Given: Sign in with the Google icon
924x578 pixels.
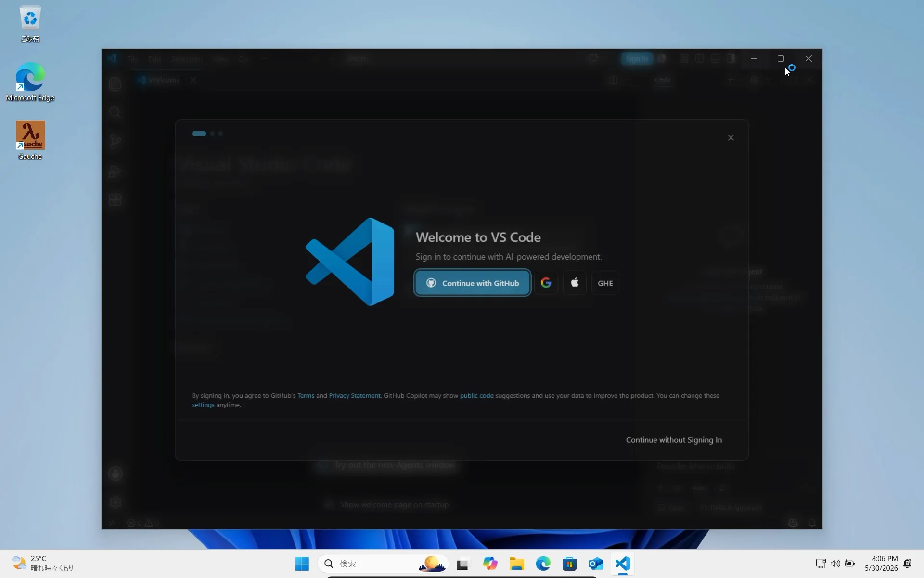Looking at the screenshot, I should click(546, 283).
